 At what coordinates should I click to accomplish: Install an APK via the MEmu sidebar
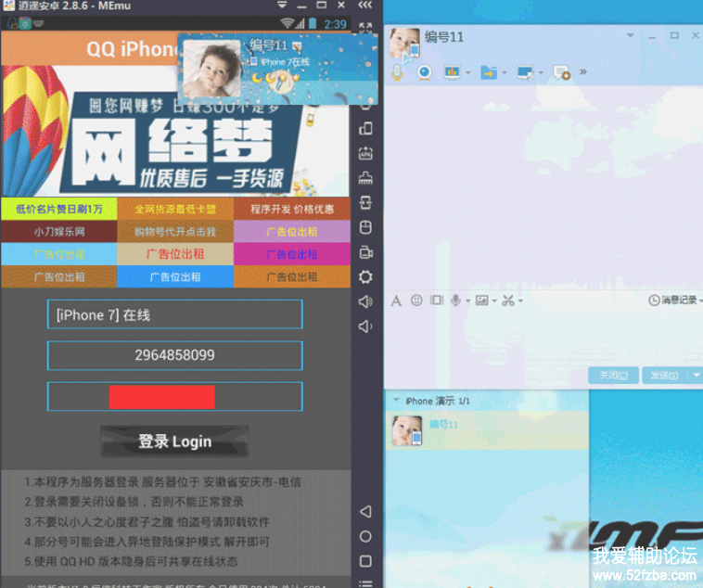click(x=365, y=153)
